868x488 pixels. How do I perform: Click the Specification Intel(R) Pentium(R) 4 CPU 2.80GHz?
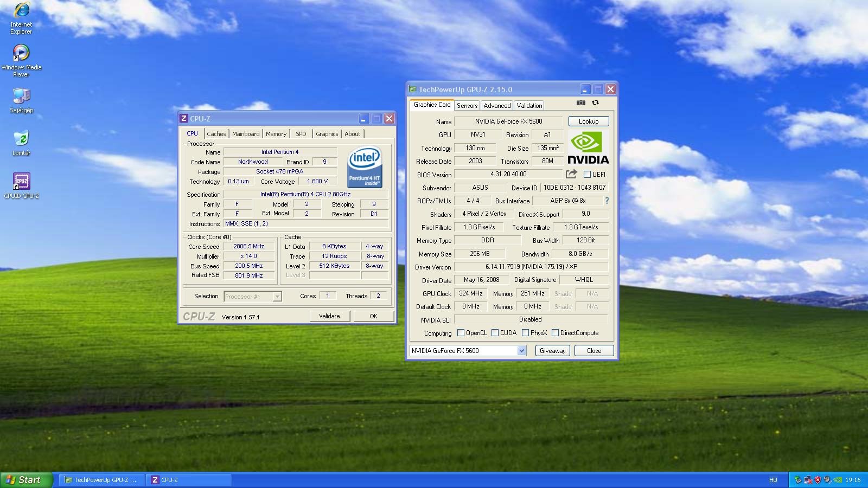(x=305, y=194)
